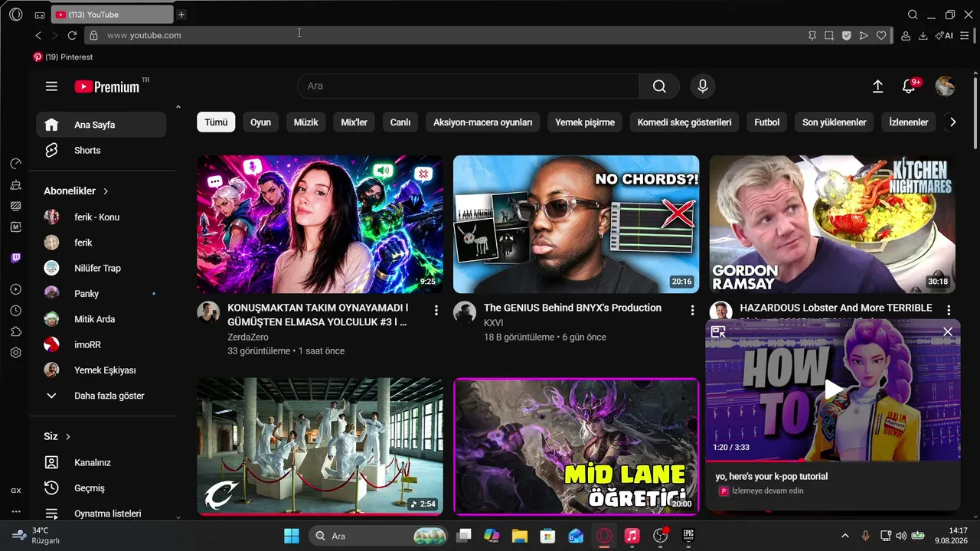Open Epic Games launcher from taskbar

[x=688, y=536]
